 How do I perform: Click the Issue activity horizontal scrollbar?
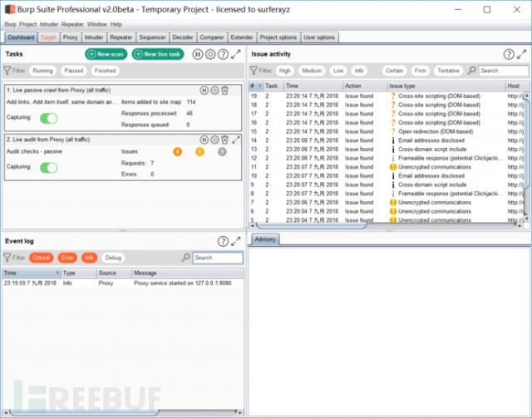(310, 225)
